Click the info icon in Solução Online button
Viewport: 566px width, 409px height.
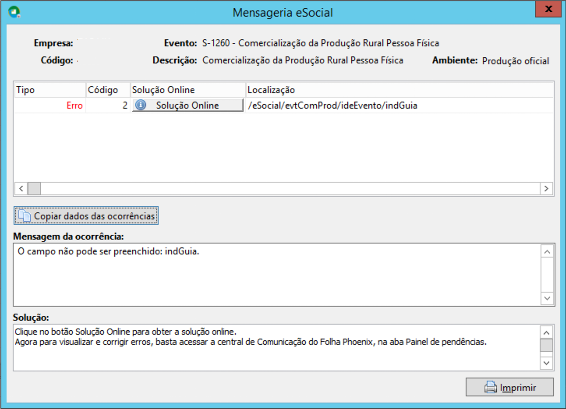[141, 105]
